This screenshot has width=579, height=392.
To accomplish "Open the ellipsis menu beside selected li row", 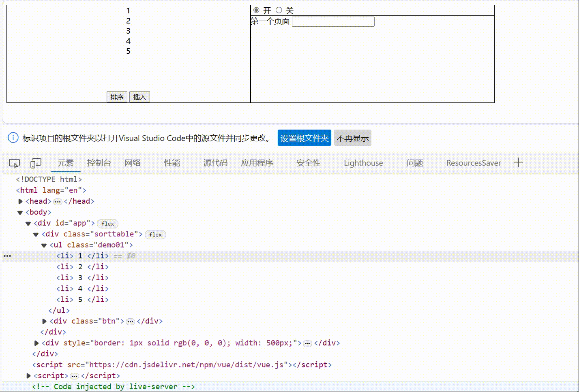I will pos(7,256).
